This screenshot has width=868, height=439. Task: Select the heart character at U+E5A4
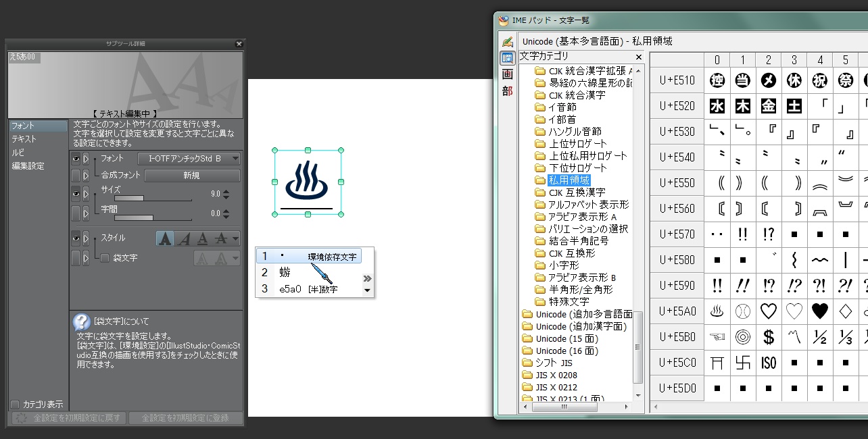[x=820, y=311]
